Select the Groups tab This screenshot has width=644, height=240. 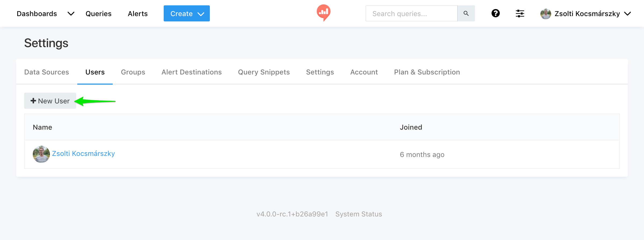133,72
